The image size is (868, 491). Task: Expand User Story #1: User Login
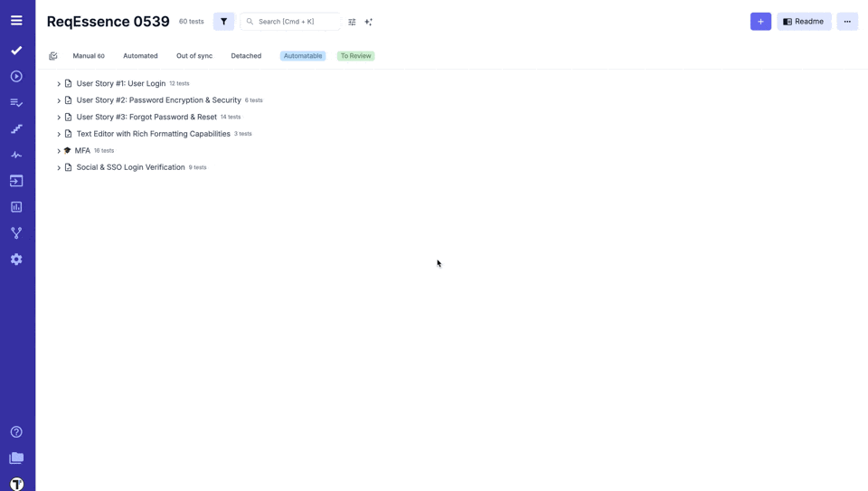(x=59, y=84)
